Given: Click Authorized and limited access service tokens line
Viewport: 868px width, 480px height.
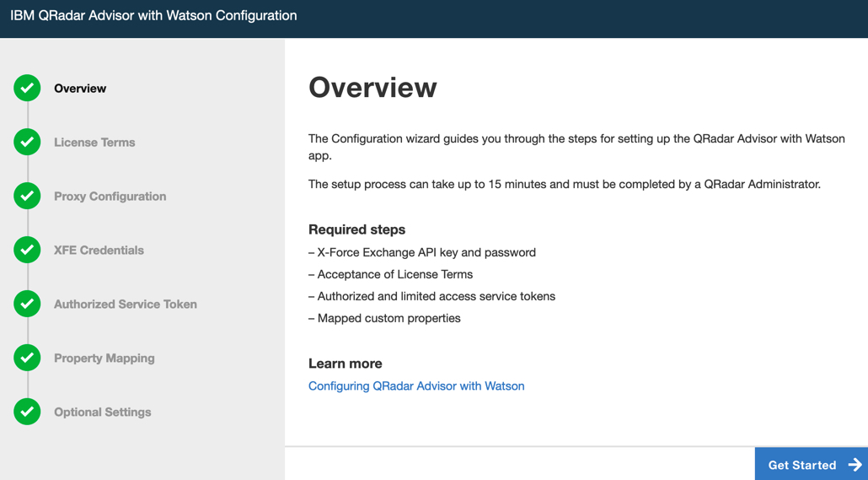Looking at the screenshot, I should point(431,297).
